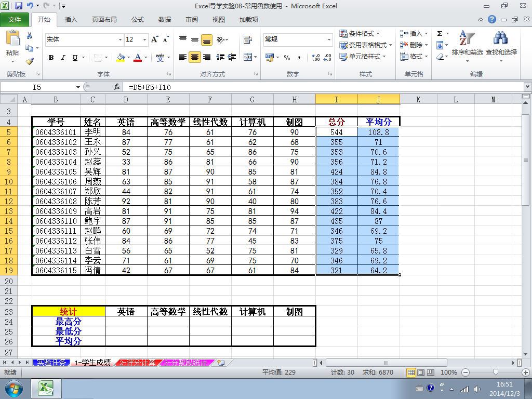Click the Decrease Indent icon
Image resolution: width=532 pixels, height=399 pixels.
pos(220,57)
